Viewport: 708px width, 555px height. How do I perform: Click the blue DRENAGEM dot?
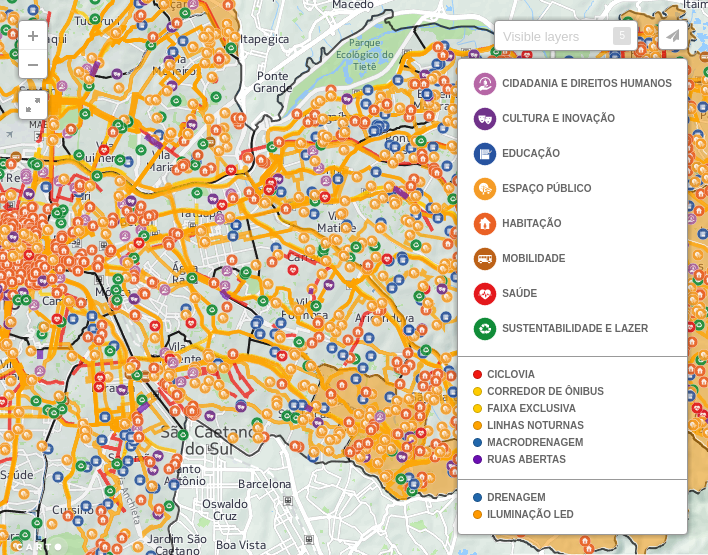pos(477,498)
